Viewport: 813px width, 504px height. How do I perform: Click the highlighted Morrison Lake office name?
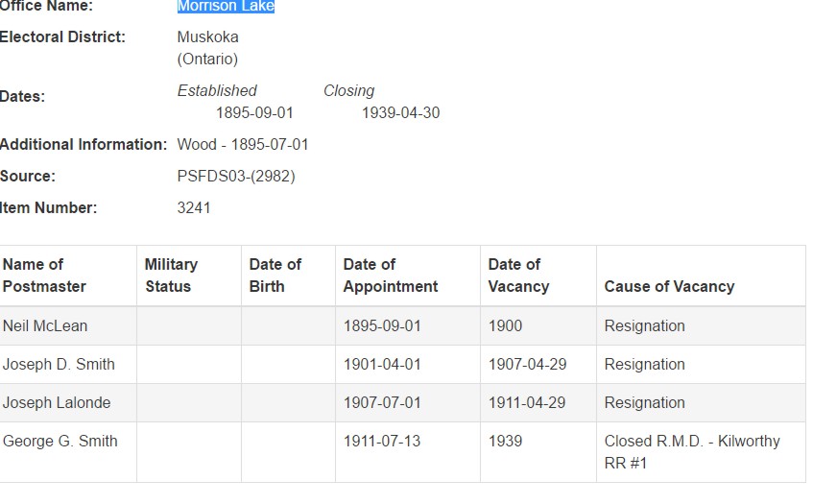pos(226,7)
